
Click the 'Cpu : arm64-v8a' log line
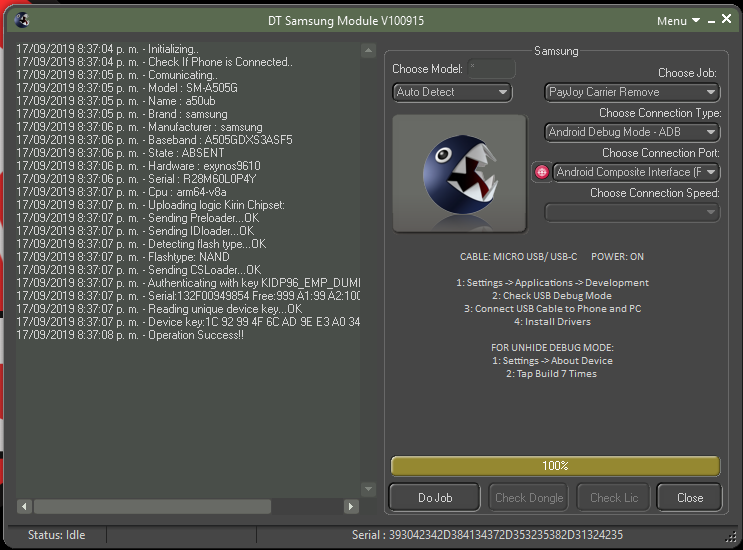121,192
